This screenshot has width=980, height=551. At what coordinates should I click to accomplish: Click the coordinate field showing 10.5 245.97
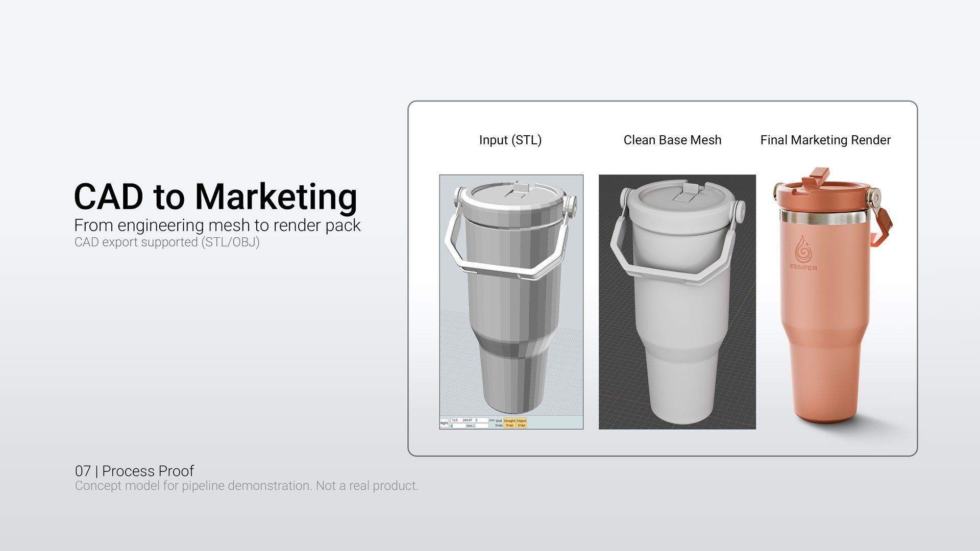point(470,420)
